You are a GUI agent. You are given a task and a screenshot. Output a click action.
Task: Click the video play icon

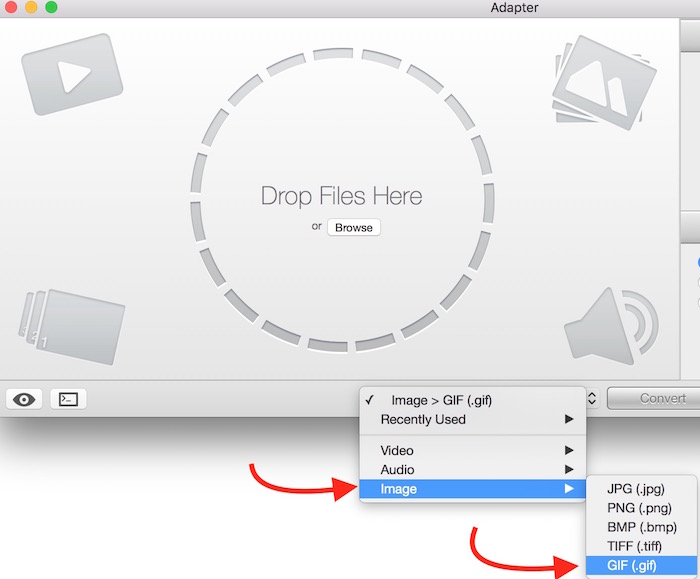point(72,75)
